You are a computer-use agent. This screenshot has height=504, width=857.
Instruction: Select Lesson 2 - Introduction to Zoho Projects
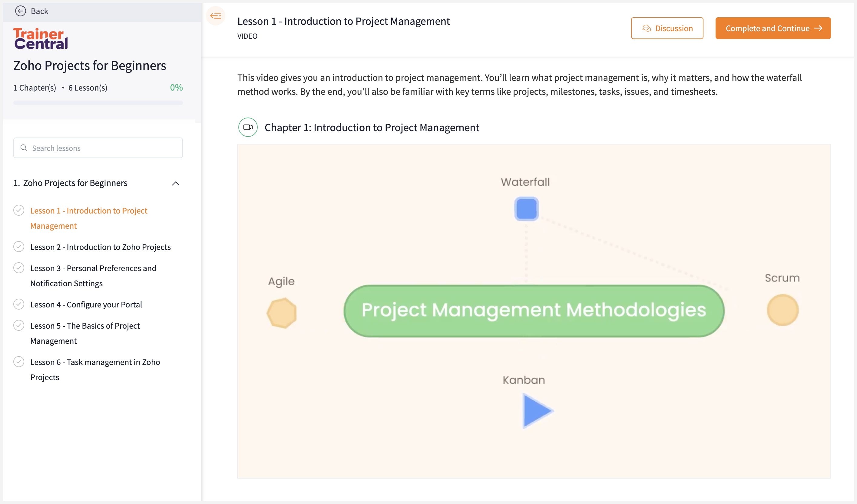[x=101, y=247]
